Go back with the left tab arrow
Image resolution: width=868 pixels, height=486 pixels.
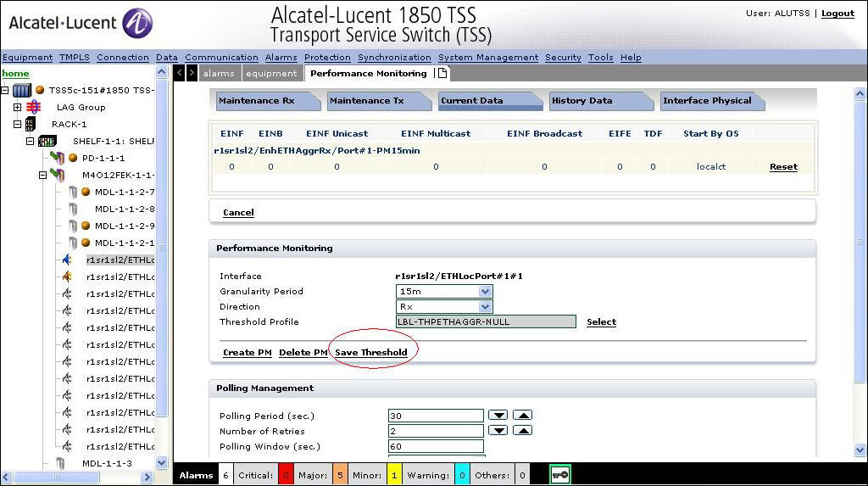coord(180,73)
